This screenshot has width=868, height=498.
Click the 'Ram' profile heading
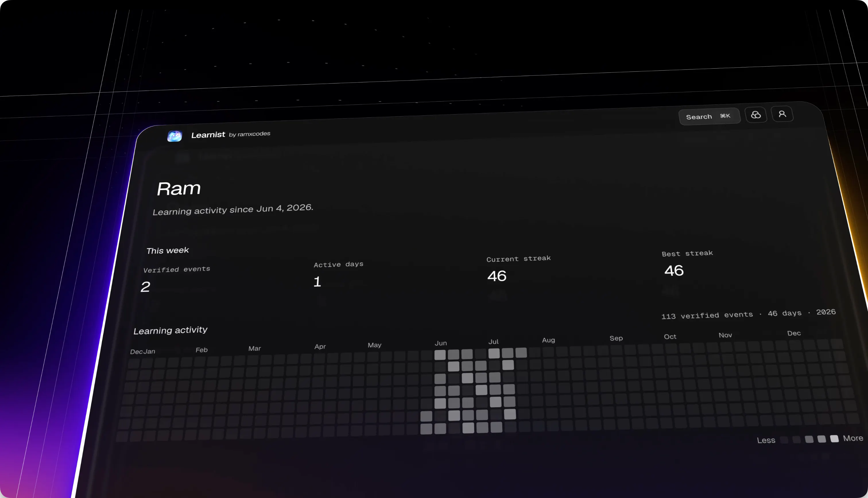pyautogui.click(x=179, y=188)
